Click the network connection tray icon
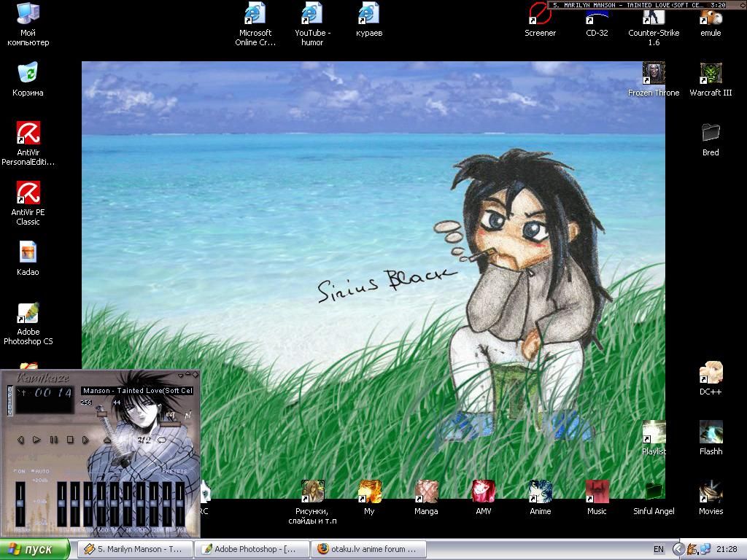 [x=705, y=550]
